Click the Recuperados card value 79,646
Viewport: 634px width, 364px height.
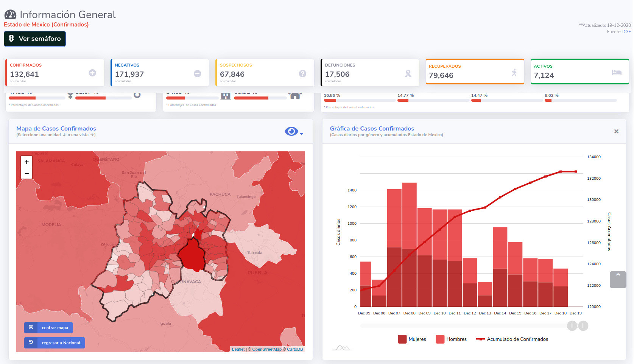point(441,75)
